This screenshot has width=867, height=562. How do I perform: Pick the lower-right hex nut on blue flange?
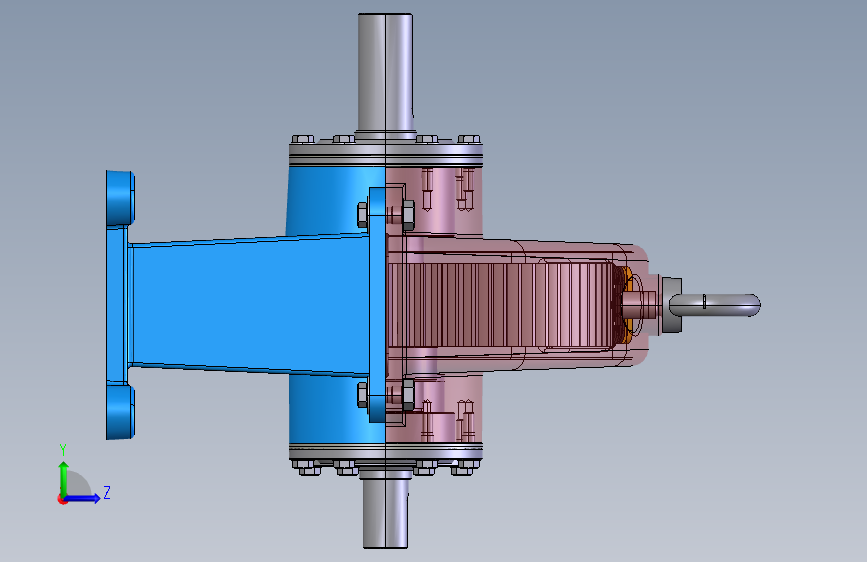tap(408, 394)
